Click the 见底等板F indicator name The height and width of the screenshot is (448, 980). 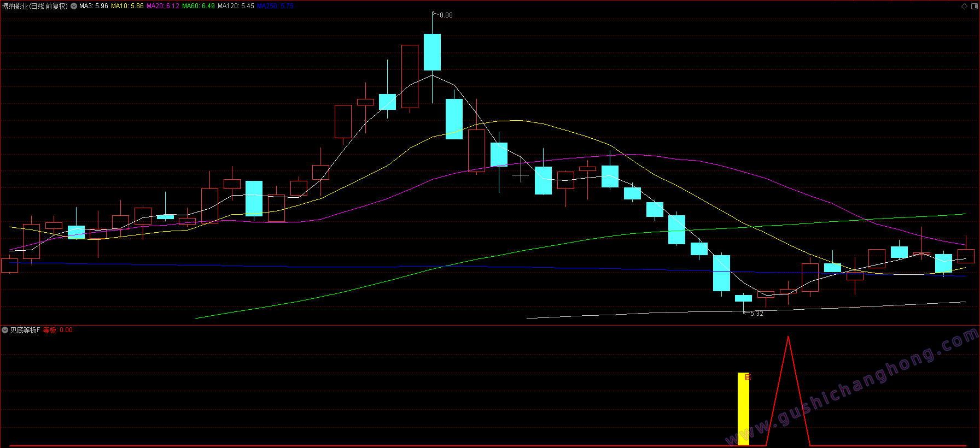coord(25,330)
